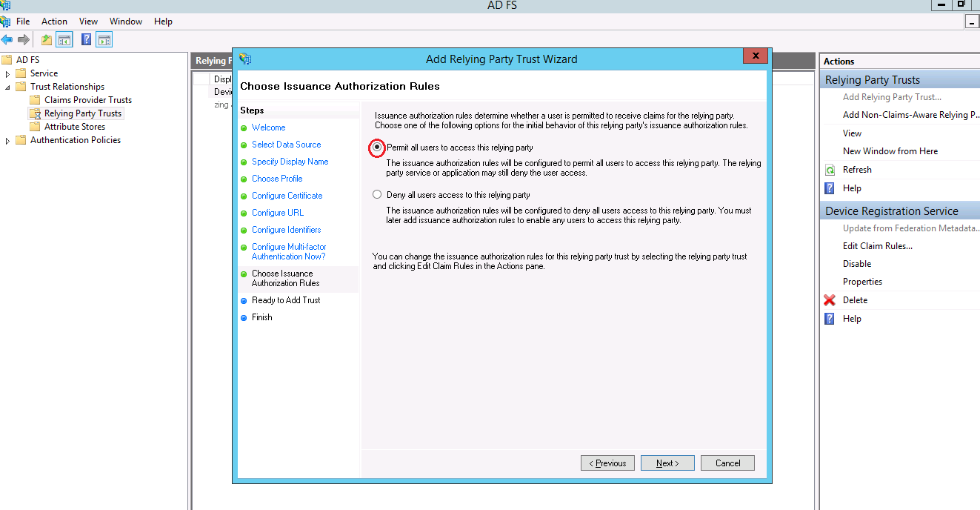Click the red Delete X icon
The width and height of the screenshot is (980, 510).
[830, 300]
